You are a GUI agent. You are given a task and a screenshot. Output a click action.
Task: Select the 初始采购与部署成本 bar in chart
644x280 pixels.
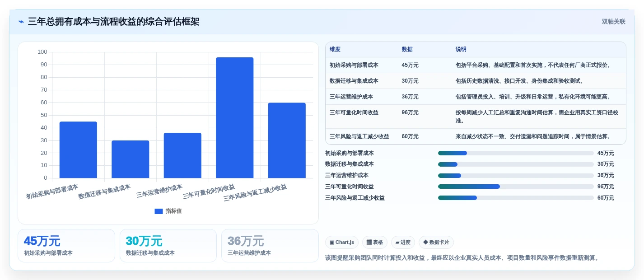point(78,149)
